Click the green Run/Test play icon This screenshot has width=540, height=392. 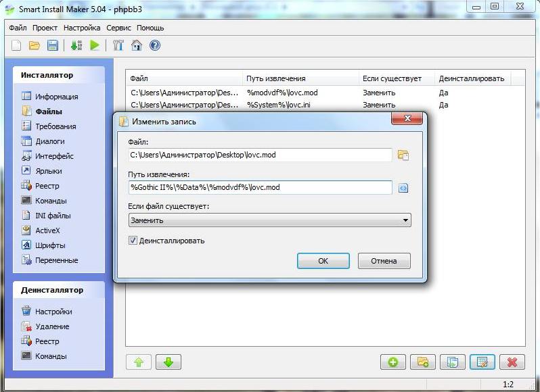[95, 45]
